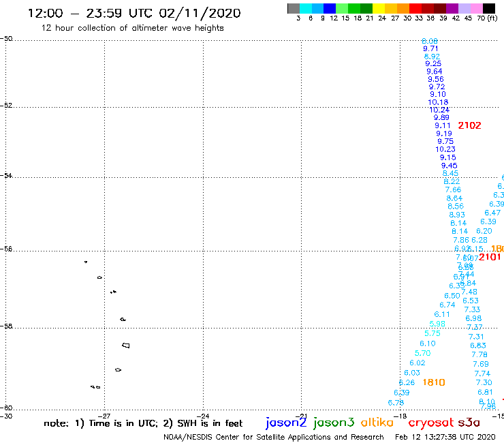
Task: Click the jason3 satellite label
Action: coord(334,423)
